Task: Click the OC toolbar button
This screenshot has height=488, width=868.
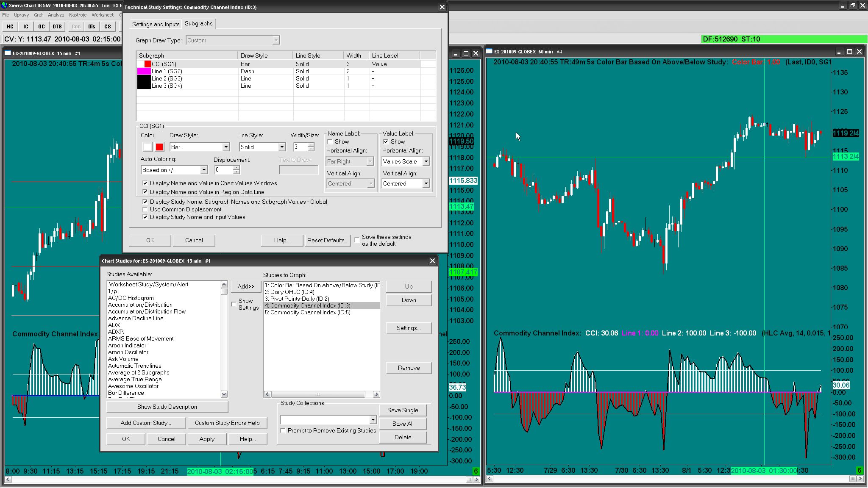Action: pyautogui.click(x=41, y=26)
